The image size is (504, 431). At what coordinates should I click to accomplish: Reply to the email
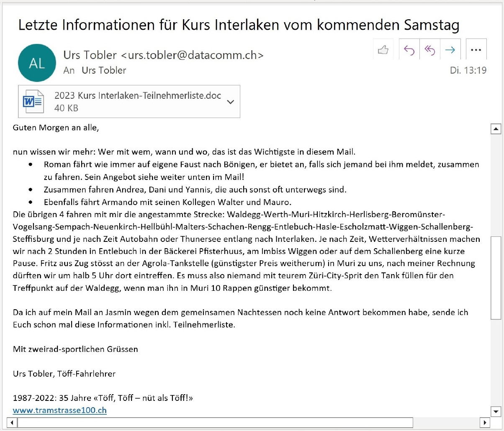tap(409, 50)
